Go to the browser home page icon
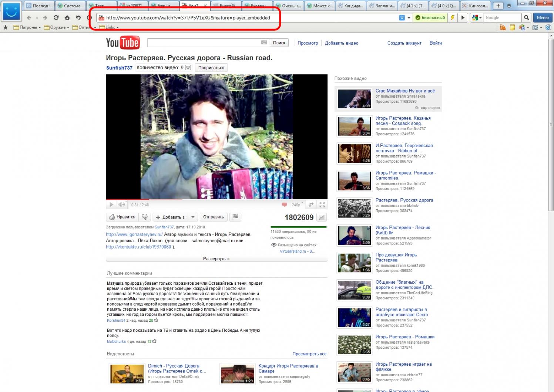 [x=67, y=18]
